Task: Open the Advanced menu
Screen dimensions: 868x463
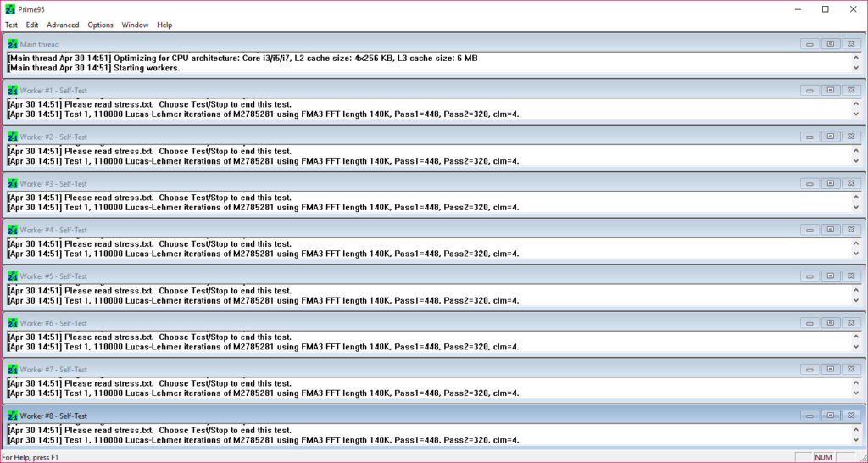Action: pos(63,25)
